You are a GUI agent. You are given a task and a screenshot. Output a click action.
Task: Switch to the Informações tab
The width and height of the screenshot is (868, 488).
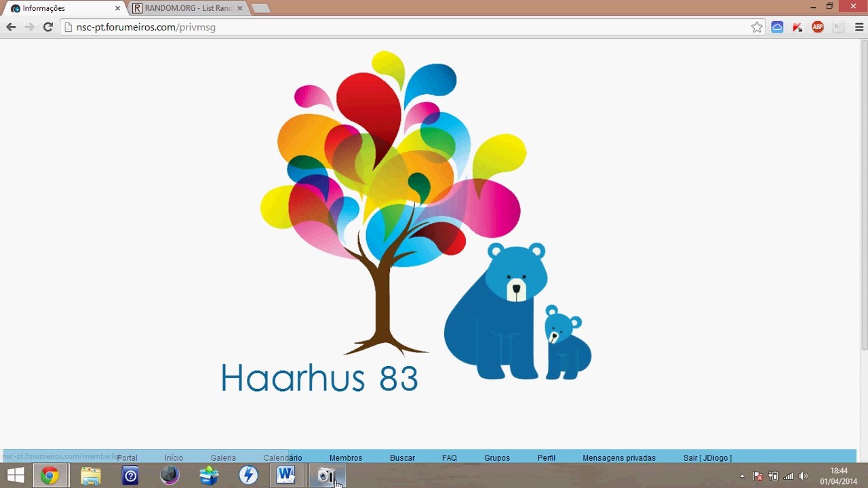(x=64, y=8)
